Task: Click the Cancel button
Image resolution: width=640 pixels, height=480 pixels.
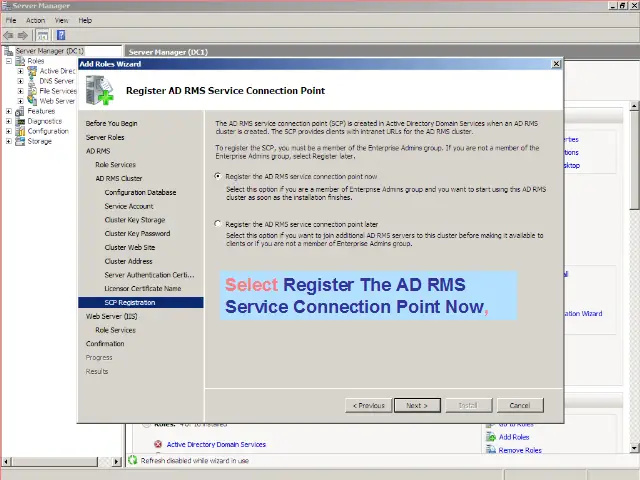Action: pyautogui.click(x=520, y=405)
